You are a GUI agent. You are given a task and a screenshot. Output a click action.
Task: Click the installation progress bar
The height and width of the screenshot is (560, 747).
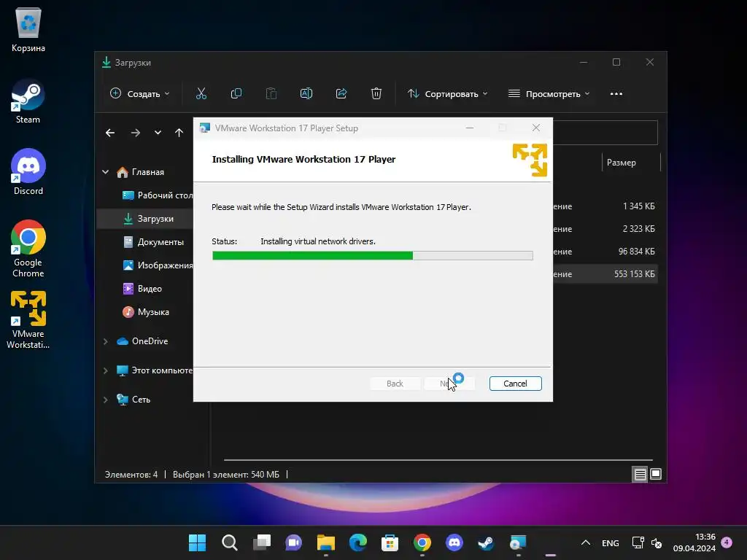373,256
